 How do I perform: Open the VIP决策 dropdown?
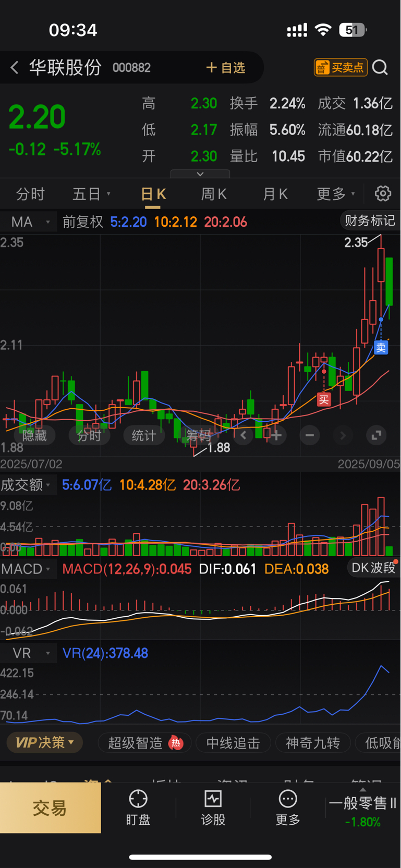[45, 742]
